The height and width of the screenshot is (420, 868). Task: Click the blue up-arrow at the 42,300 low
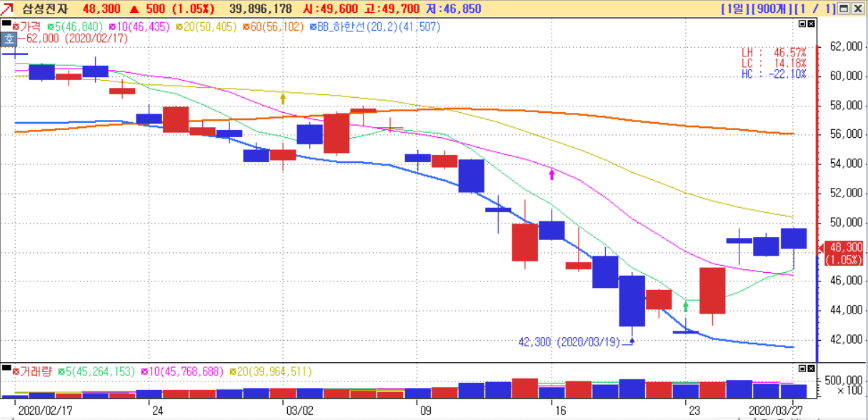632,341
